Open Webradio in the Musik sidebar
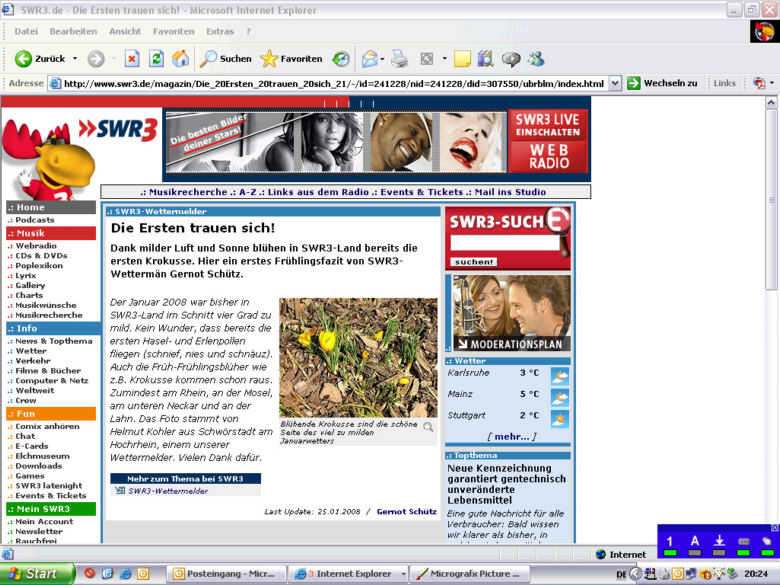Image resolution: width=780 pixels, height=585 pixels. tap(36, 246)
